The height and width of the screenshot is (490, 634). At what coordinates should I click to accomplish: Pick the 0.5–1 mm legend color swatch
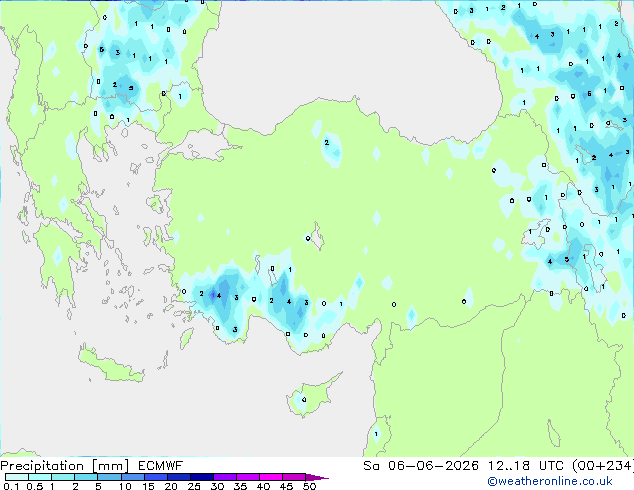(40, 477)
